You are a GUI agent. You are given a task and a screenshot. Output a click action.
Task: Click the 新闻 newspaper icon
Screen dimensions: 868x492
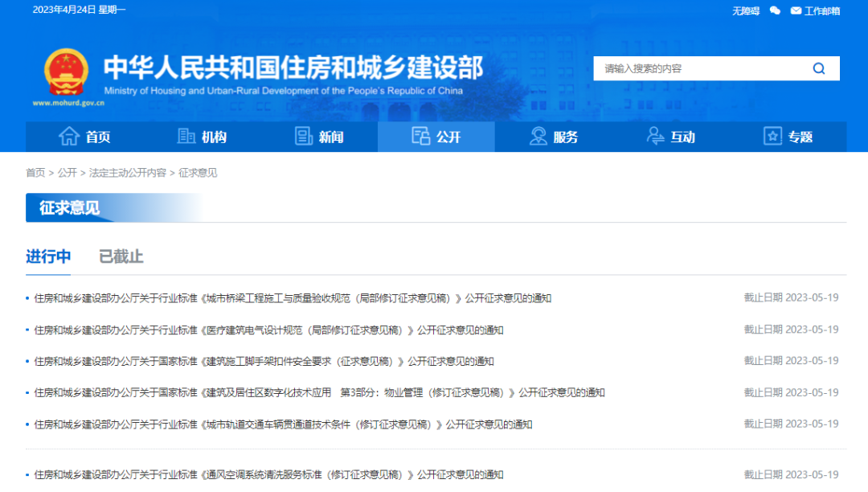pyautogui.click(x=304, y=136)
